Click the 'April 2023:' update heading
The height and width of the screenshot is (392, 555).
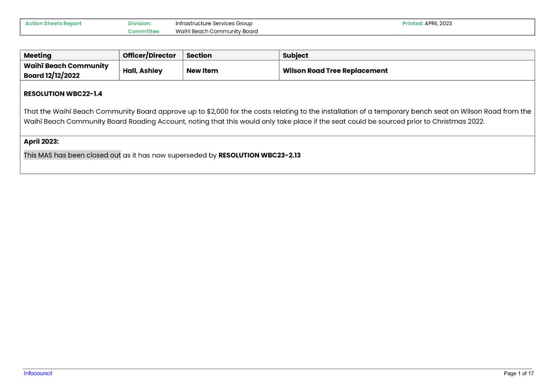pos(41,141)
